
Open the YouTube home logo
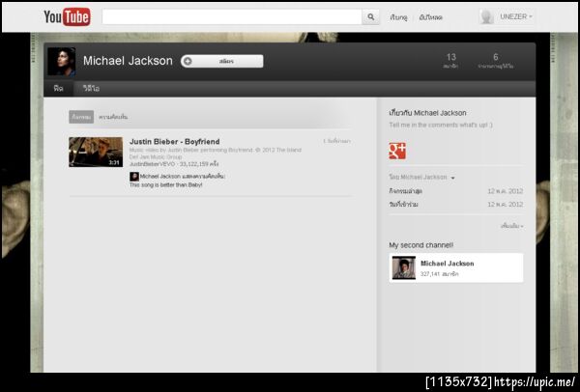tap(67, 16)
